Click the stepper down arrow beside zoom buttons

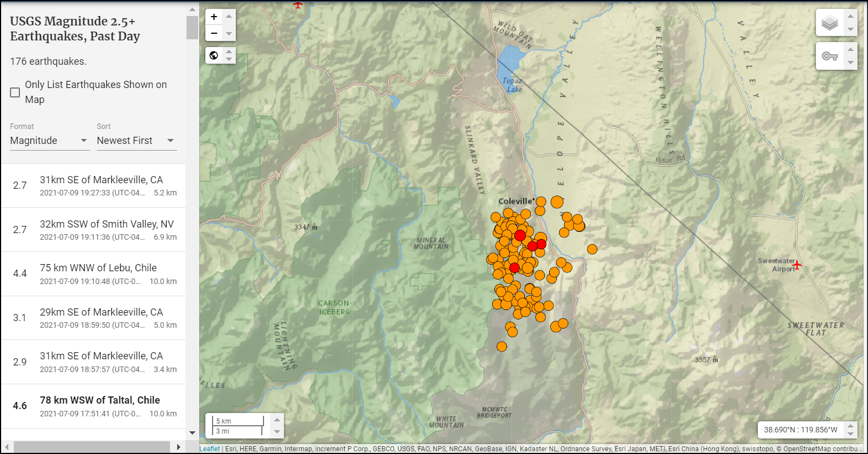tap(229, 34)
